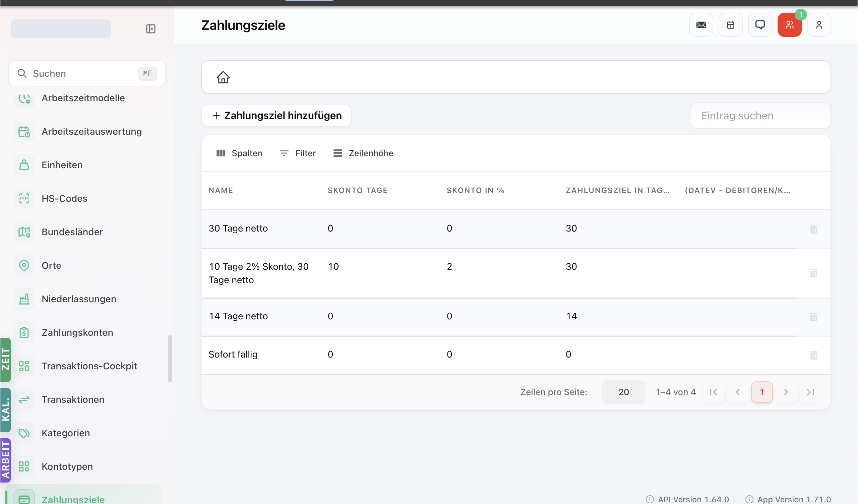Open Bundesländer in sidebar
858x504 pixels.
pos(72,232)
